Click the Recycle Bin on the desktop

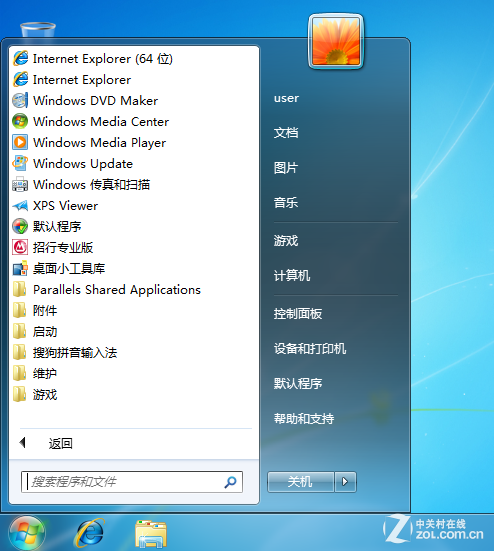pos(38,30)
